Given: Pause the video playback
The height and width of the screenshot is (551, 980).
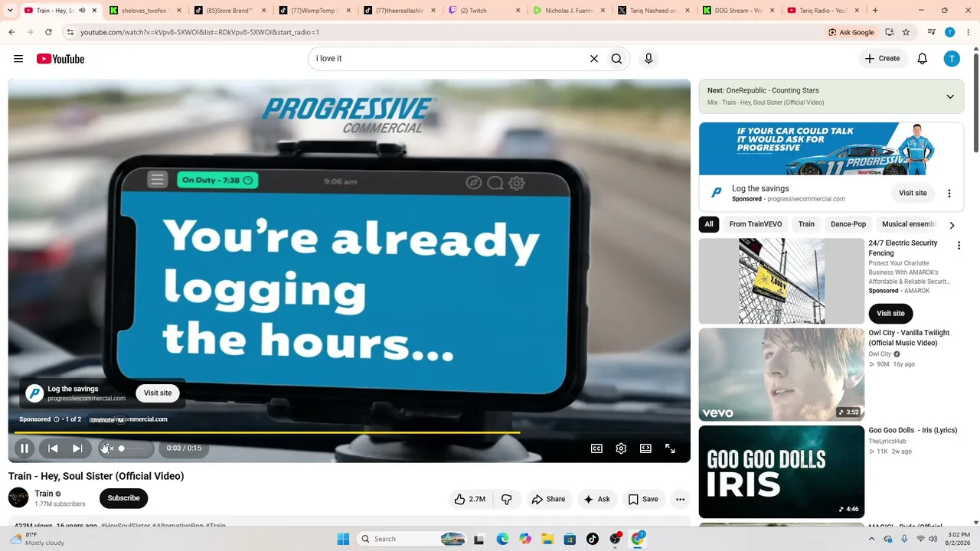Looking at the screenshot, I should click(x=24, y=448).
